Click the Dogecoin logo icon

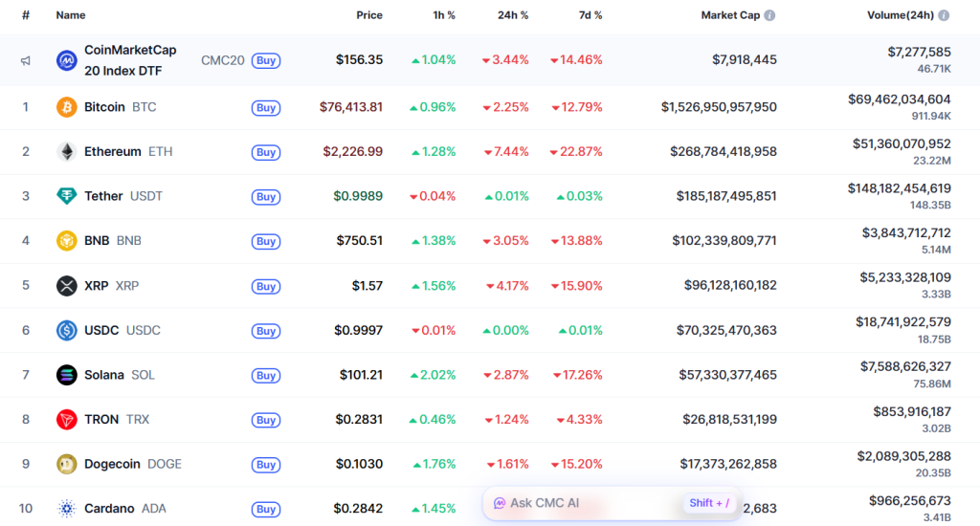click(66, 464)
